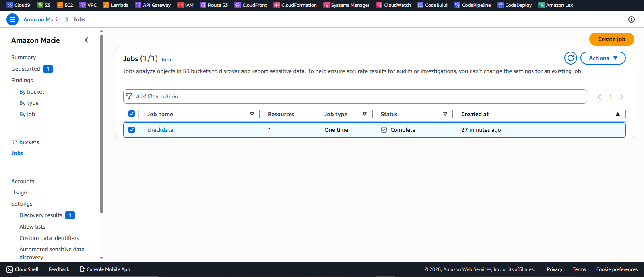This screenshot has width=644, height=277.
Task: Click the sidebar vertical scrollbar
Action: pos(102,124)
